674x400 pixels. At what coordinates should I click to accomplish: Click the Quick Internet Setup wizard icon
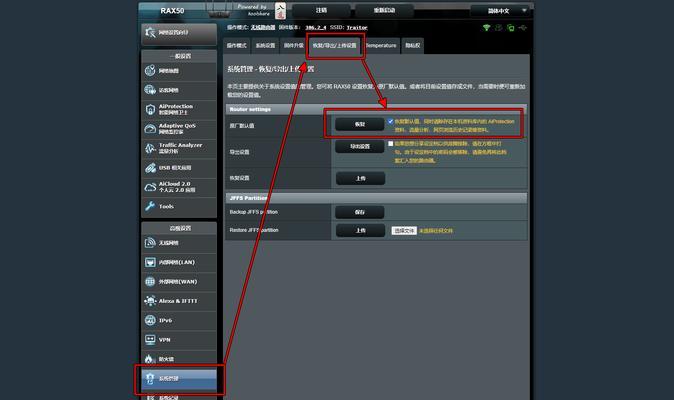click(x=150, y=32)
